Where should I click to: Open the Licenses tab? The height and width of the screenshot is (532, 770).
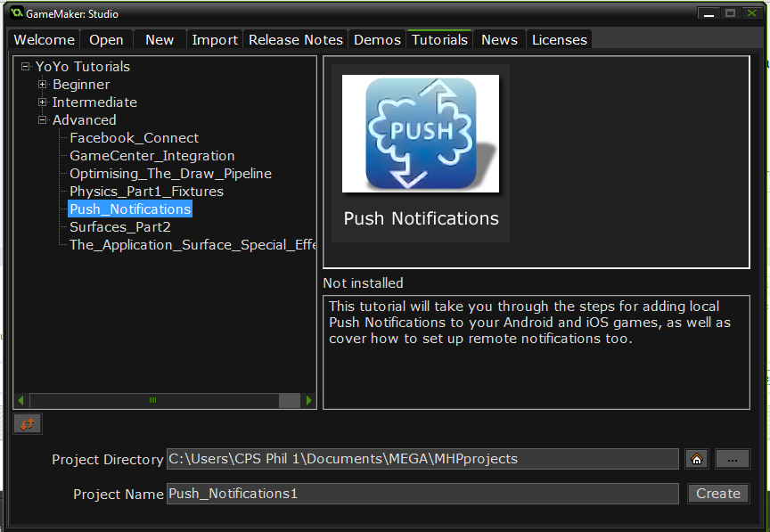(560, 40)
